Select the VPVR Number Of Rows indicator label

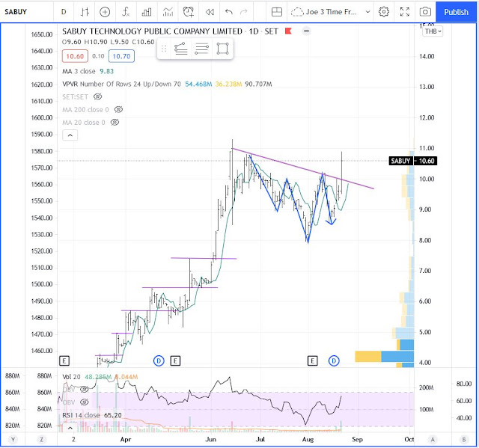click(121, 84)
